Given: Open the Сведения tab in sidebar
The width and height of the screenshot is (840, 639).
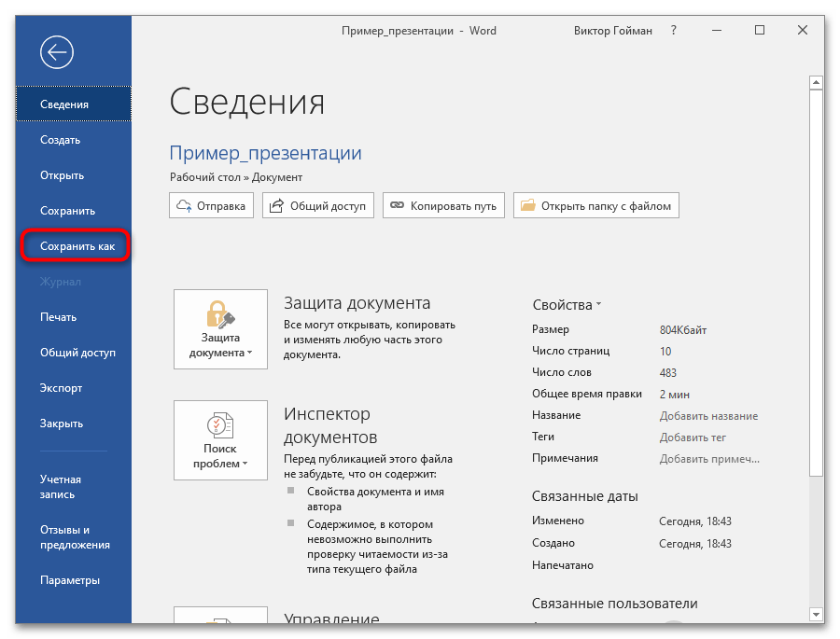Looking at the screenshot, I should pyautogui.click(x=74, y=104).
